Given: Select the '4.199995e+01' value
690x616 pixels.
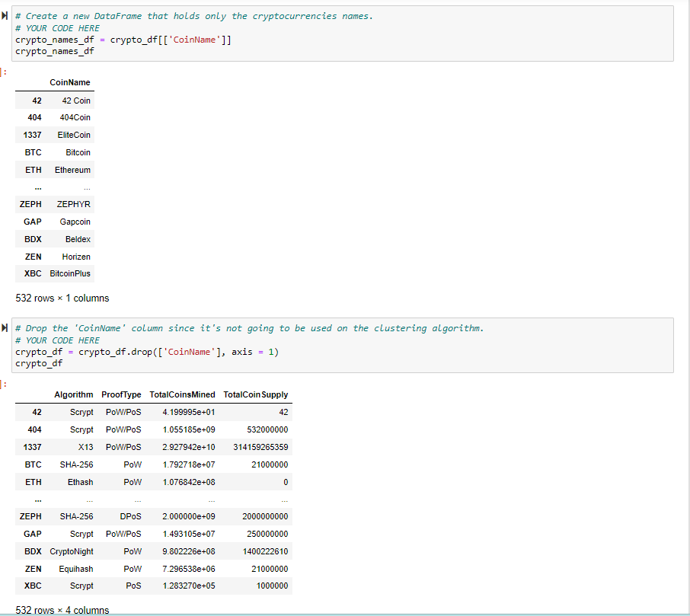Looking at the screenshot, I should (189, 412).
